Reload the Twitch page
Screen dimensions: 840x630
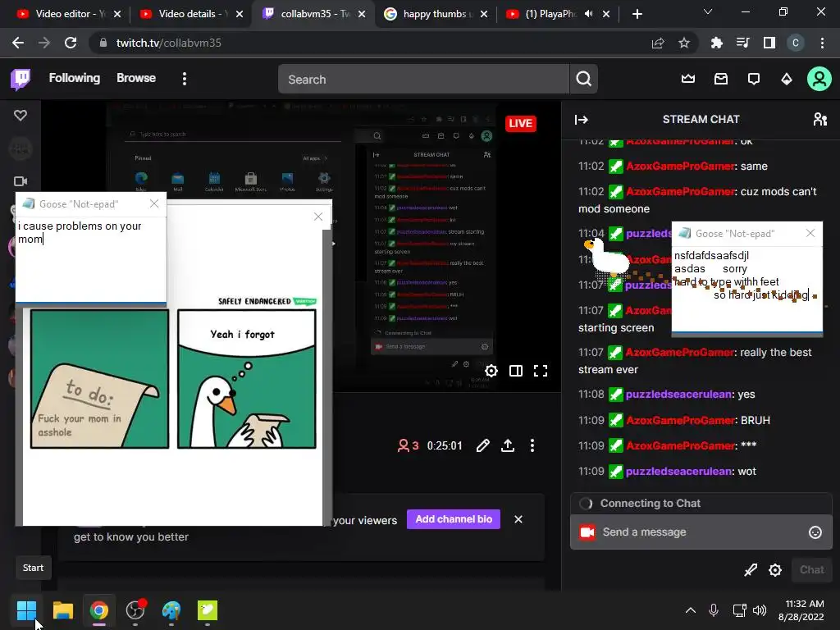pos(71,43)
